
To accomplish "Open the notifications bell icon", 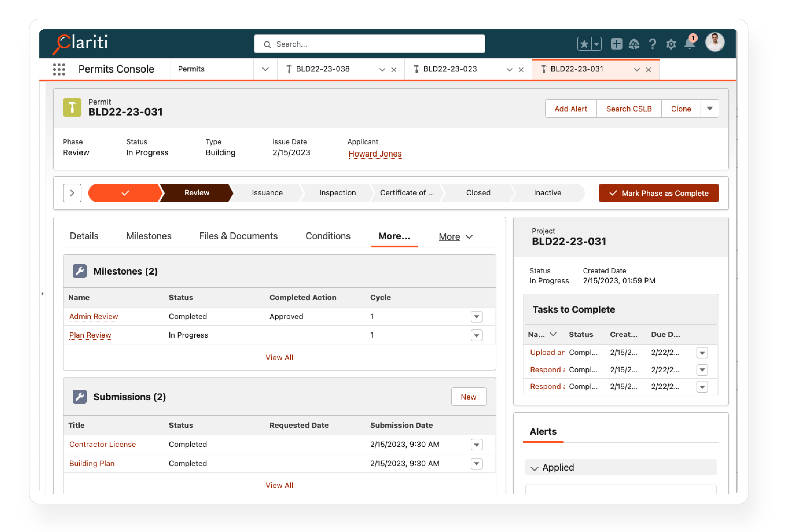I will pos(689,44).
